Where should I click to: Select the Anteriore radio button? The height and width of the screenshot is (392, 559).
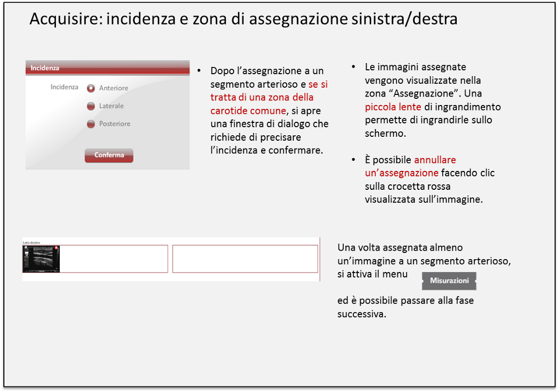(91, 88)
